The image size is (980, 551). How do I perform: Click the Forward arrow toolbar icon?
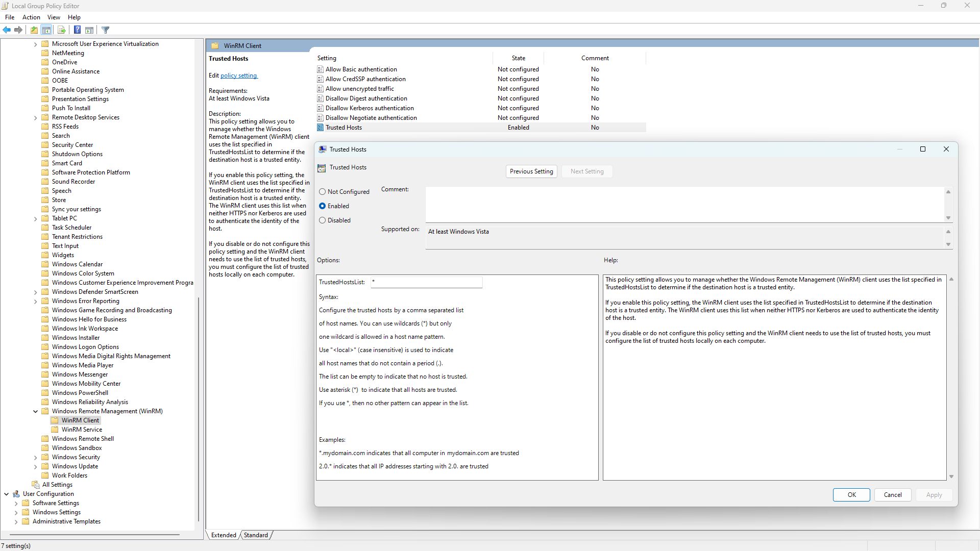(x=18, y=30)
